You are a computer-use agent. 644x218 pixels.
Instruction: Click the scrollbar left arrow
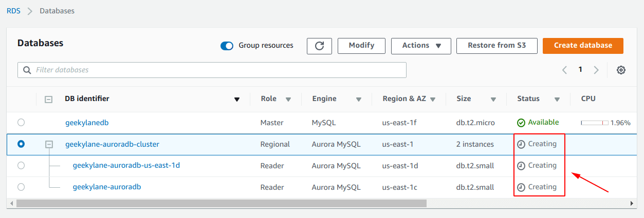12,204
